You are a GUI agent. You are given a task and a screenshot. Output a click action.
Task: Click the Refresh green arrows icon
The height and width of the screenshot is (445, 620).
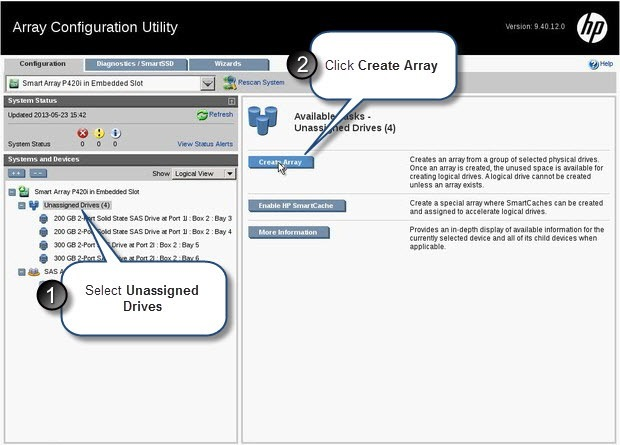pyautogui.click(x=202, y=115)
